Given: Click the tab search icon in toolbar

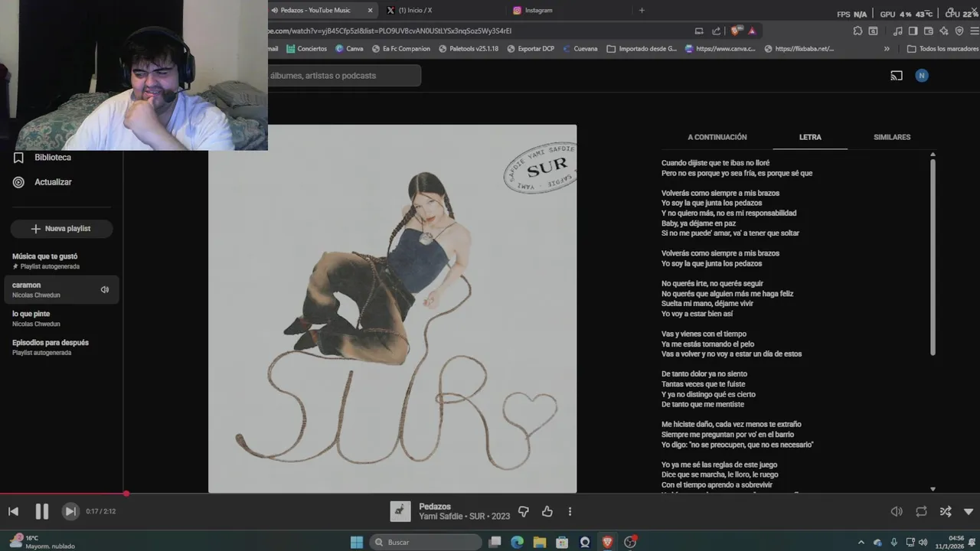Looking at the screenshot, I should pos(874,31).
